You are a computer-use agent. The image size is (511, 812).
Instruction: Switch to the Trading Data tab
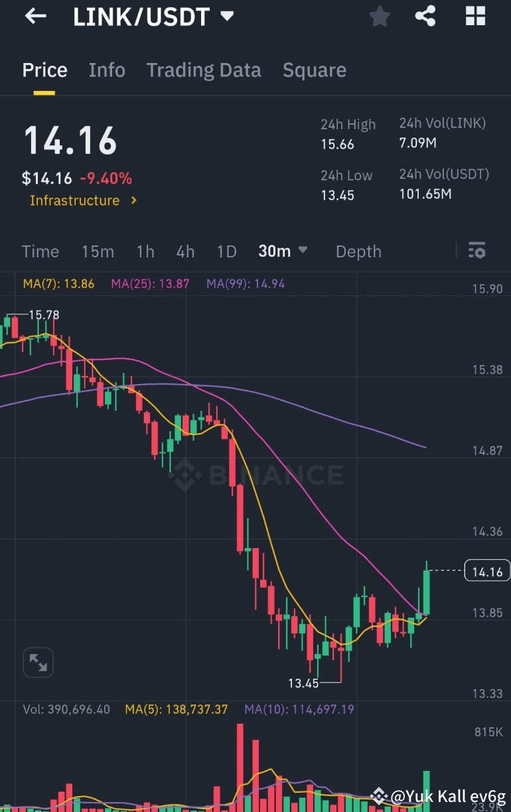204,70
